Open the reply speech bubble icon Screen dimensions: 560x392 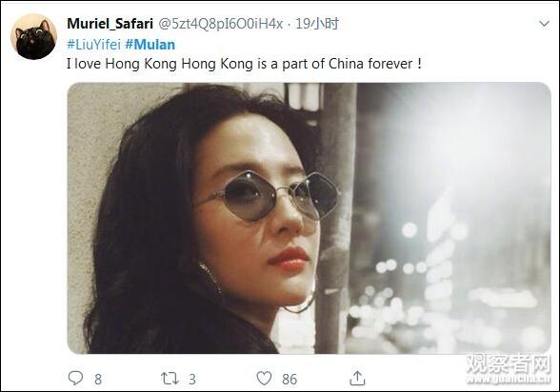[75, 378]
